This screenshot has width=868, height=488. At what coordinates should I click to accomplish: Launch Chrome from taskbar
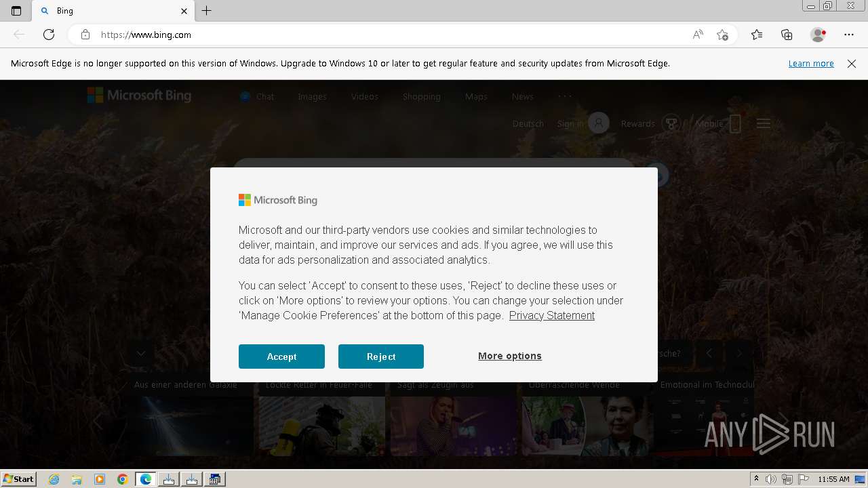[123, 479]
